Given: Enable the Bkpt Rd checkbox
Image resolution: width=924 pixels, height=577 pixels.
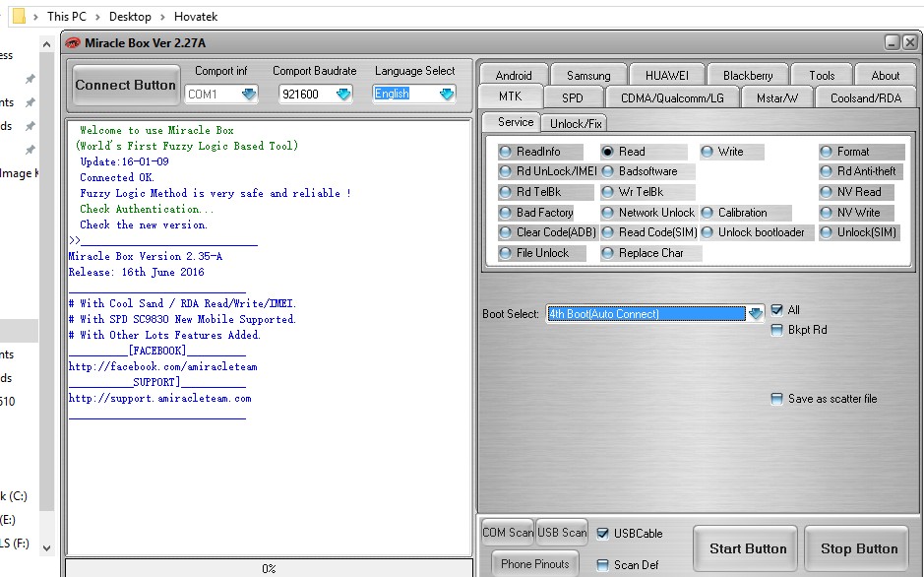Looking at the screenshot, I should pos(777,330).
